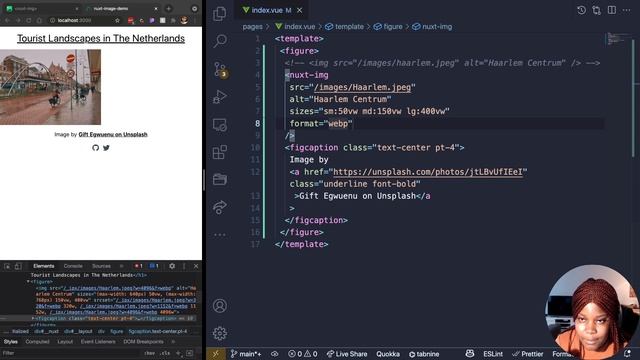Open the Extensions view
Viewport: 640px width, 360px height.
(220, 152)
